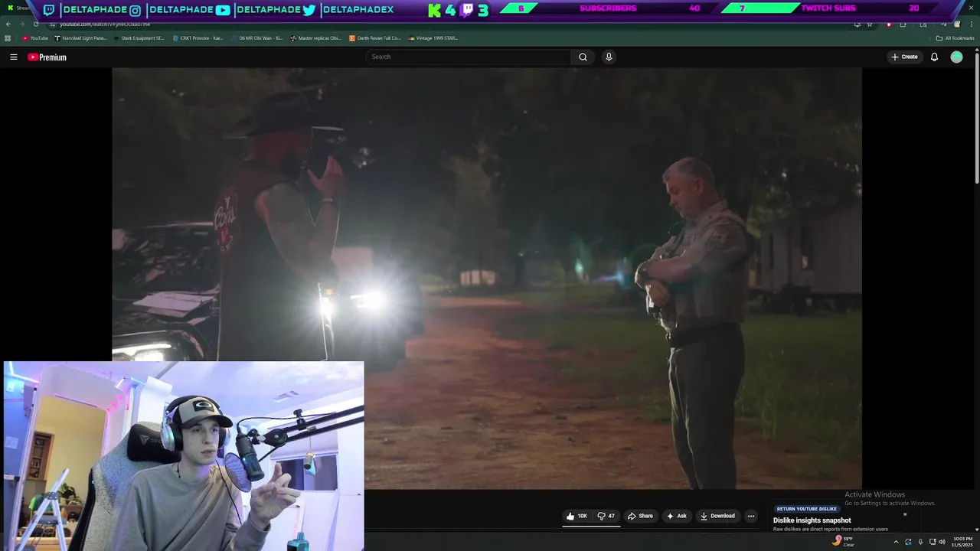Image resolution: width=980 pixels, height=551 pixels.
Task: Open the Master replicas Obi bookmark
Action: coord(315,37)
